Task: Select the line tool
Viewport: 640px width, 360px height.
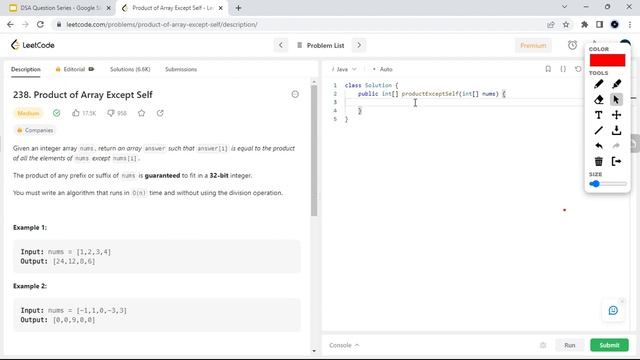Action: (x=598, y=131)
